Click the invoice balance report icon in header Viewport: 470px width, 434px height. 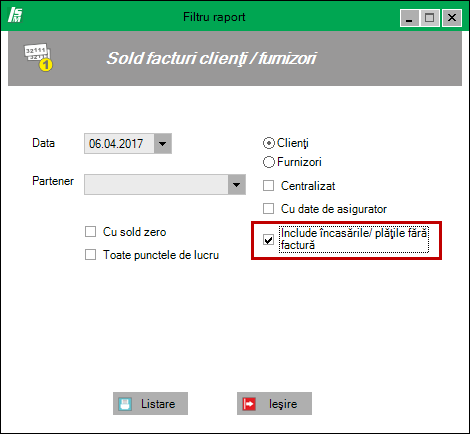click(38, 57)
